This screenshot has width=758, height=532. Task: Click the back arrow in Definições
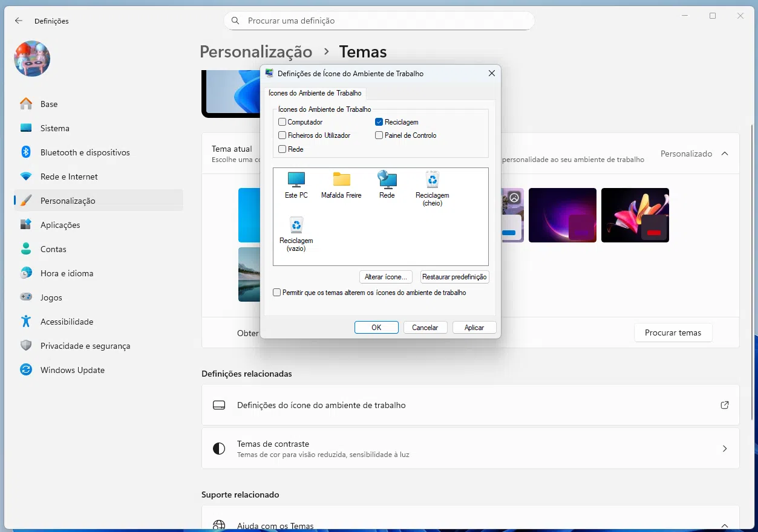19,21
